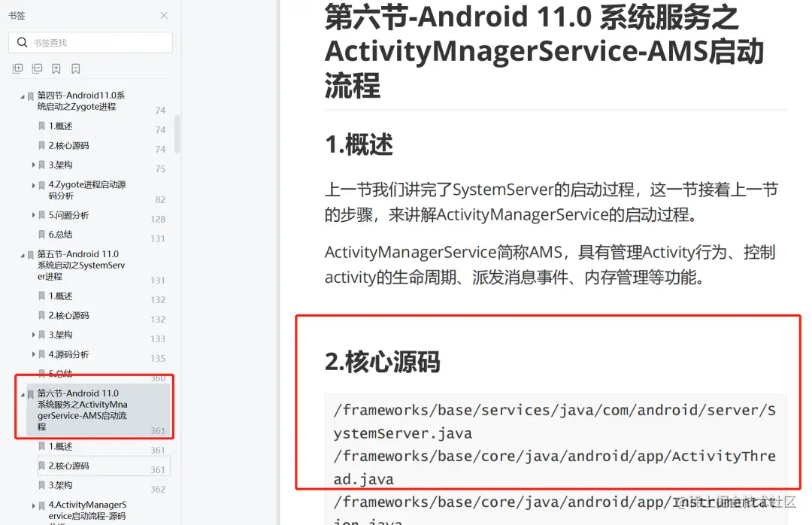This screenshot has height=525, width=812.
Task: Expand the 3.架构 bookmark on page 75
Action: tap(34, 165)
